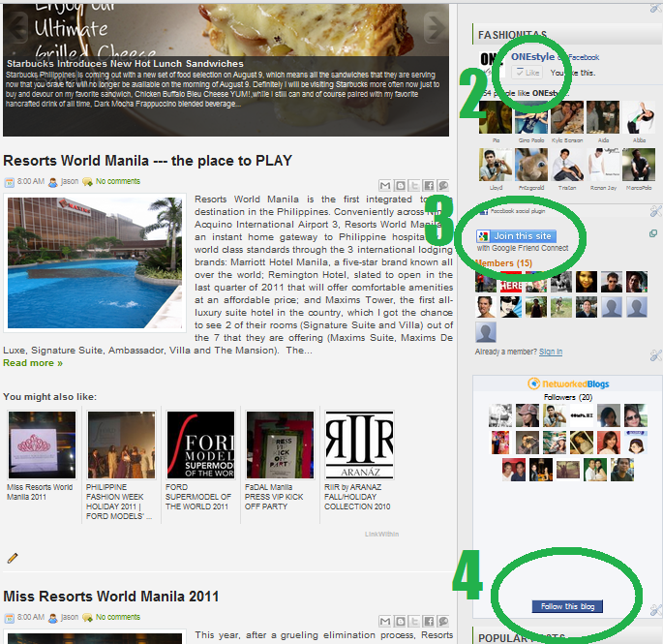663x644 pixels.
Task: Click author name Jason on Miss Resorts post
Action: (70, 617)
